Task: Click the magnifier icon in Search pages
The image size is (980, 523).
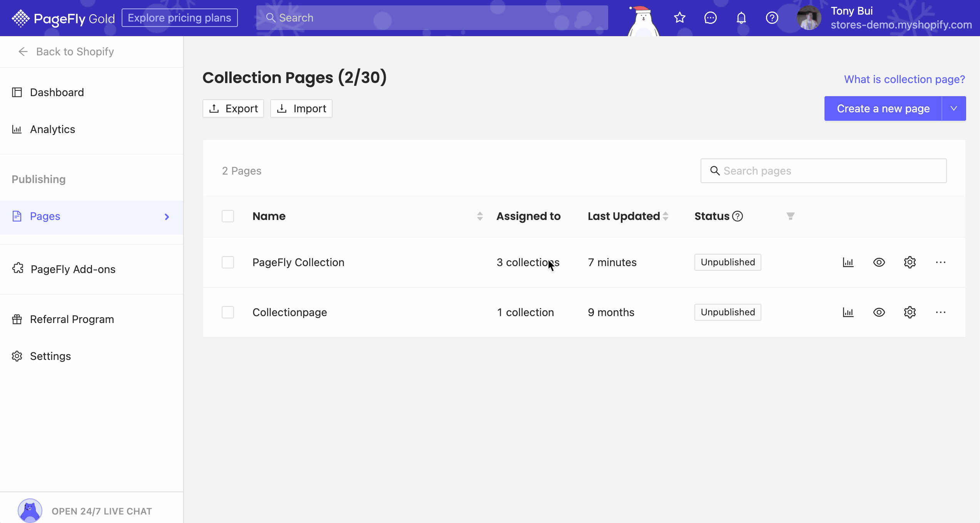Action: pos(715,171)
